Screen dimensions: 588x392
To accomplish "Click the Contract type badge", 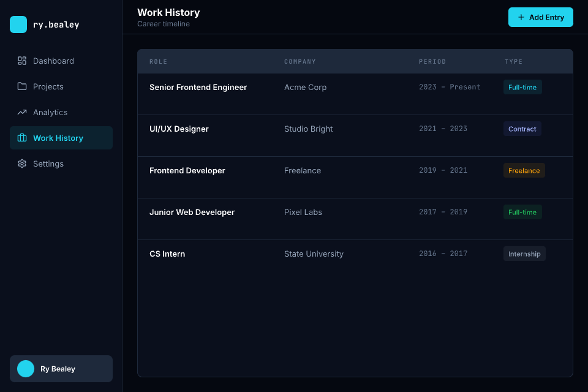I will point(522,129).
